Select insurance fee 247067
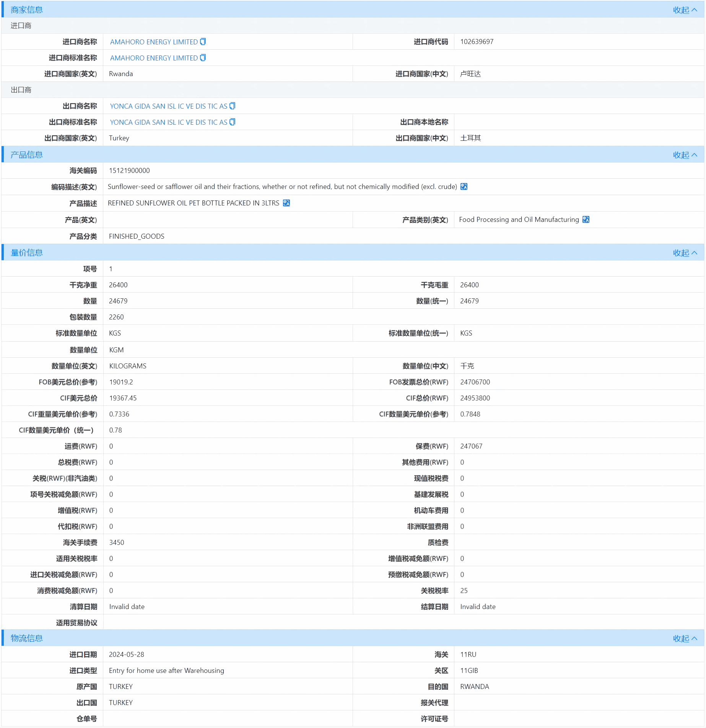 click(x=471, y=446)
